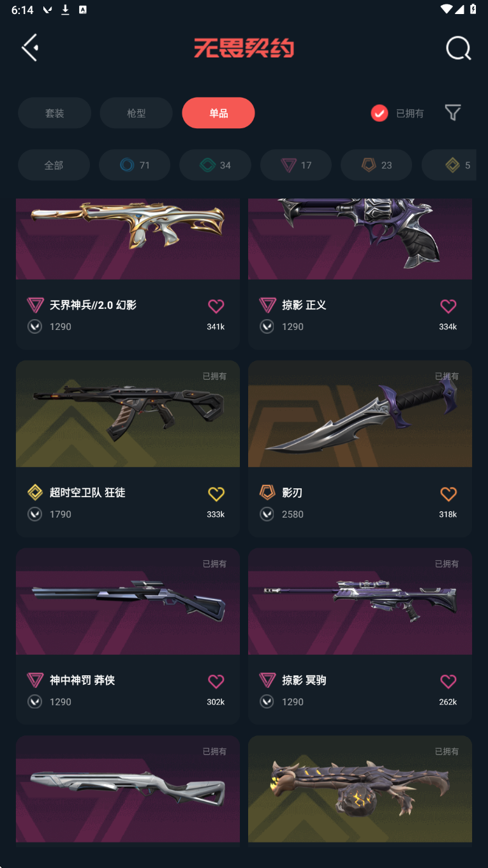
Task: Open 掠影 冥驹 sniper skin image
Action: pos(360,601)
